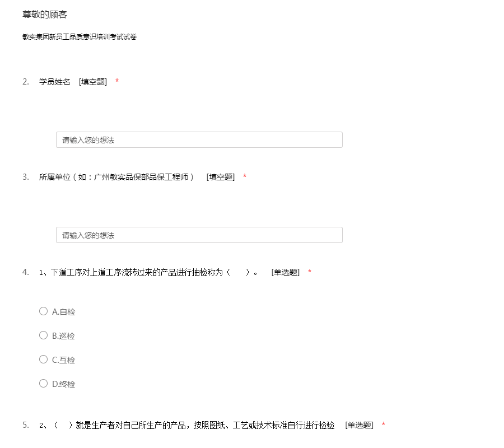The image size is (504, 448).
Task: Click the 尊敬的顾客 heading
Action: click(45, 15)
